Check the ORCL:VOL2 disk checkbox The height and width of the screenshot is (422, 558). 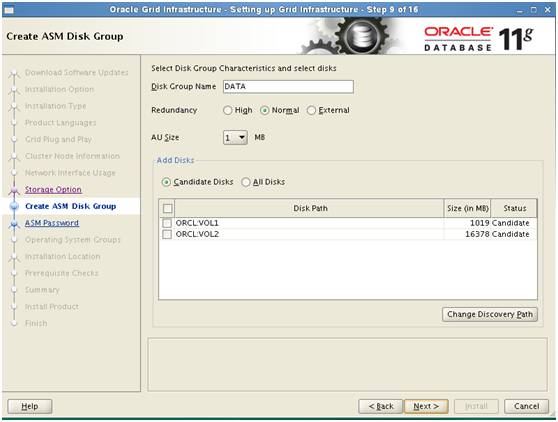pos(167,234)
